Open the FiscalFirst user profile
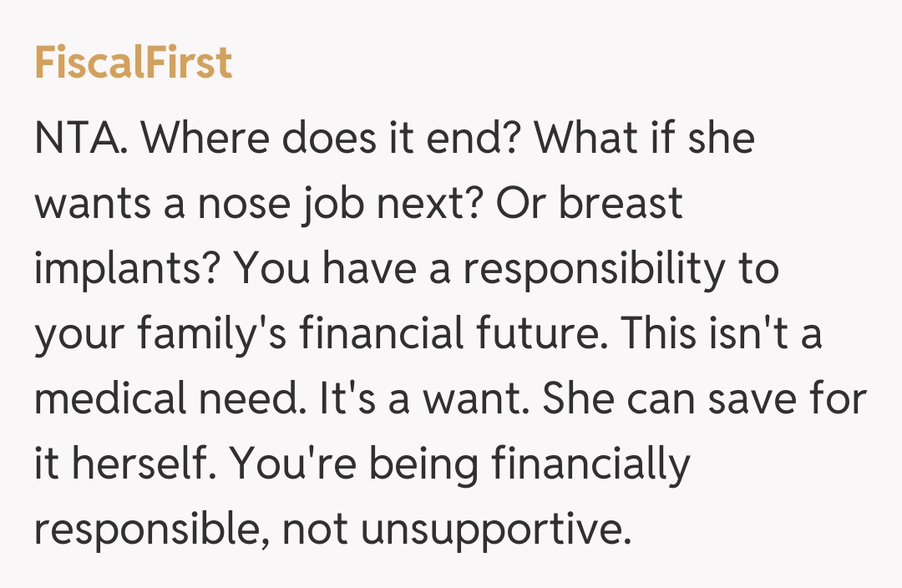 (133, 63)
